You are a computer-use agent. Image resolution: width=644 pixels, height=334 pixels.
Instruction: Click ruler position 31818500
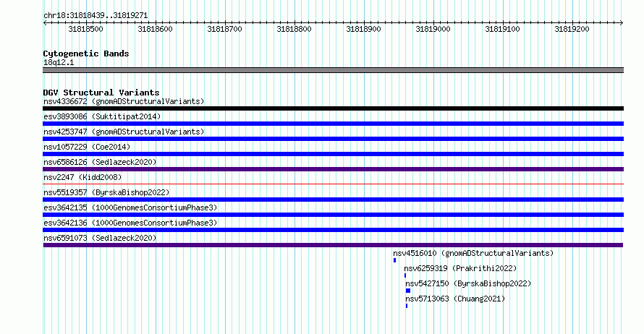(86, 29)
